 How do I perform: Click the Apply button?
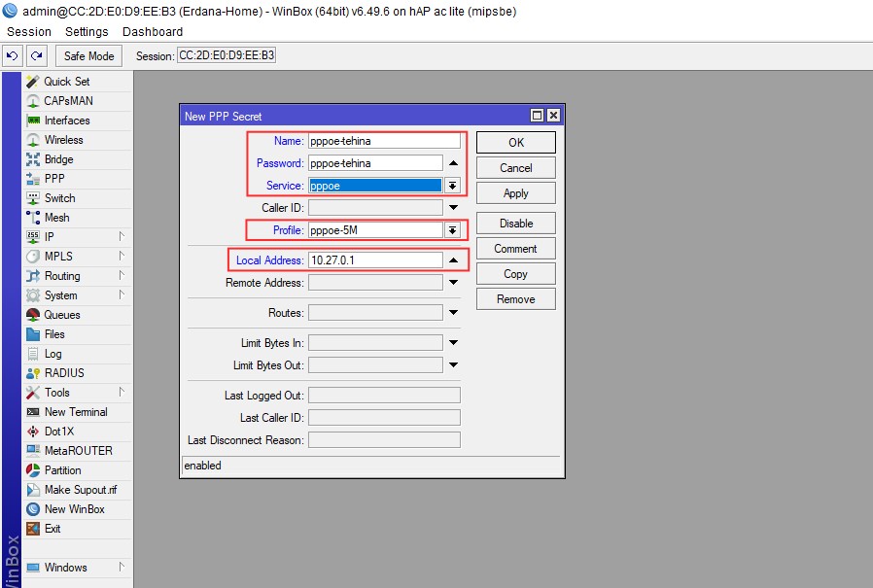(x=515, y=193)
